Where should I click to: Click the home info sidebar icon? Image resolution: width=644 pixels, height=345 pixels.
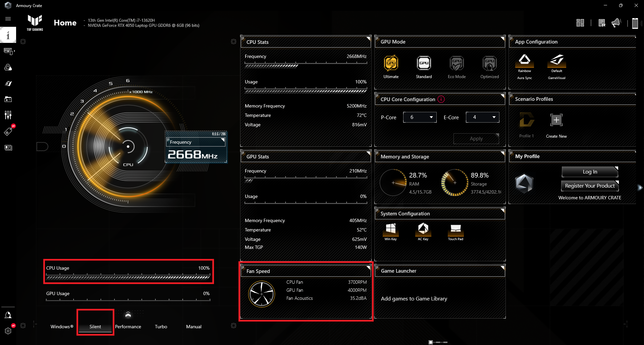point(8,35)
